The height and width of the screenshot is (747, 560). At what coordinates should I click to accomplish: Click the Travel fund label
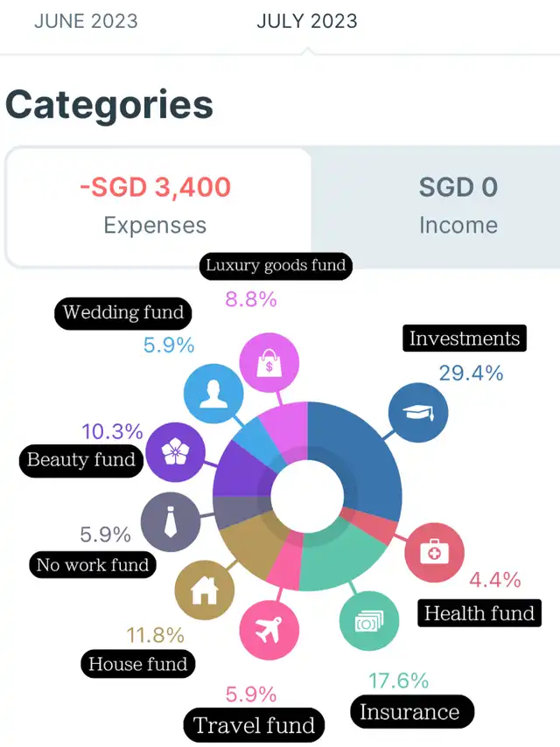point(254,725)
